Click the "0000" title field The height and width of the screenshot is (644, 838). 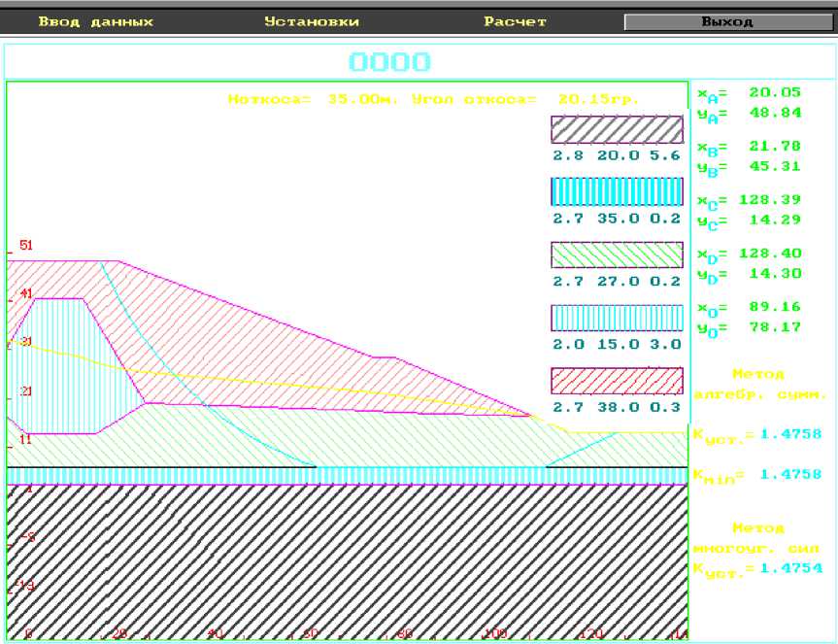pos(388,63)
